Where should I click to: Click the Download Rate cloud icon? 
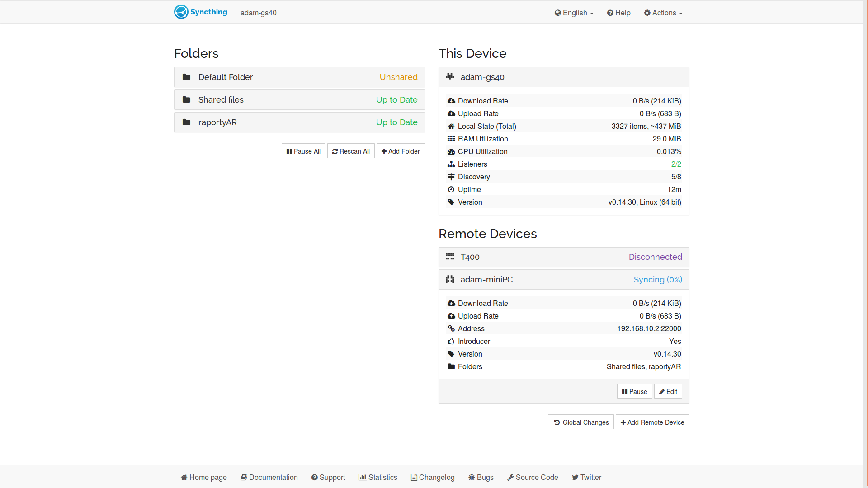point(451,100)
